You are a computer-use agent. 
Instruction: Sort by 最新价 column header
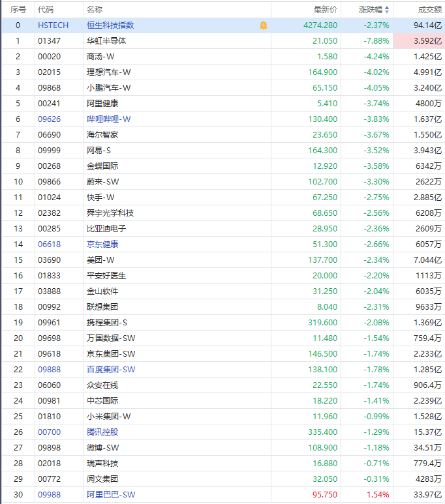tap(326, 10)
